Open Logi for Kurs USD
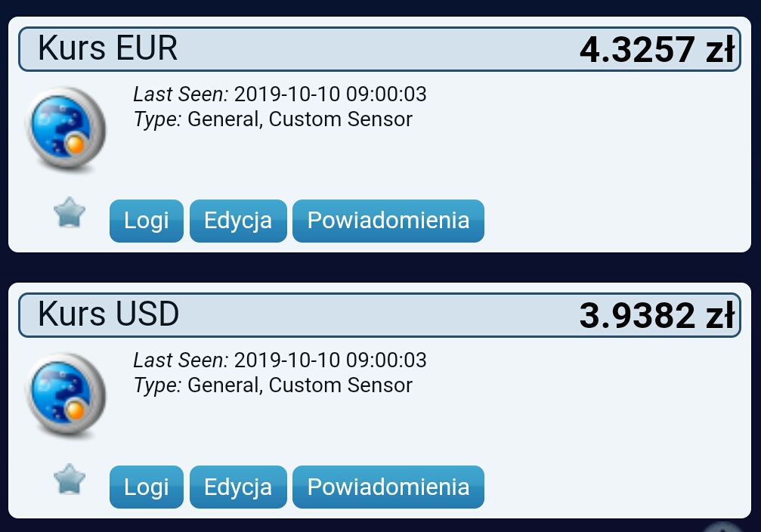This screenshot has width=761, height=532. click(147, 487)
